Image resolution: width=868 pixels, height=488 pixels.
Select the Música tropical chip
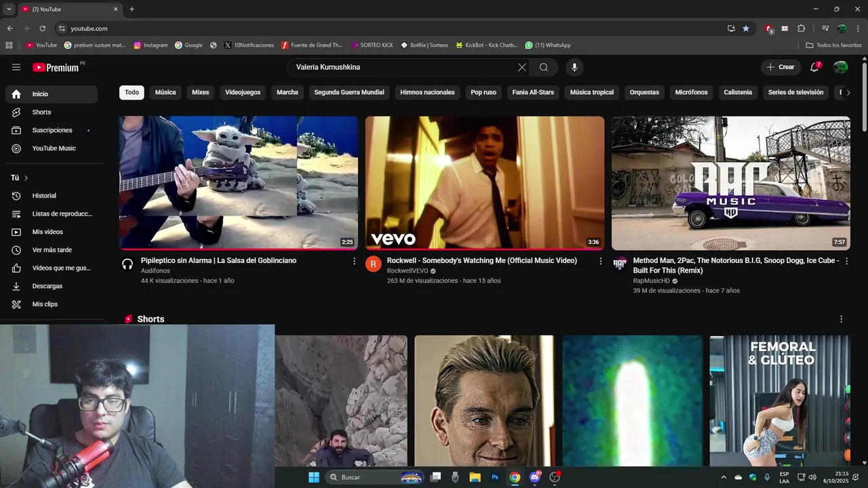pyautogui.click(x=592, y=92)
